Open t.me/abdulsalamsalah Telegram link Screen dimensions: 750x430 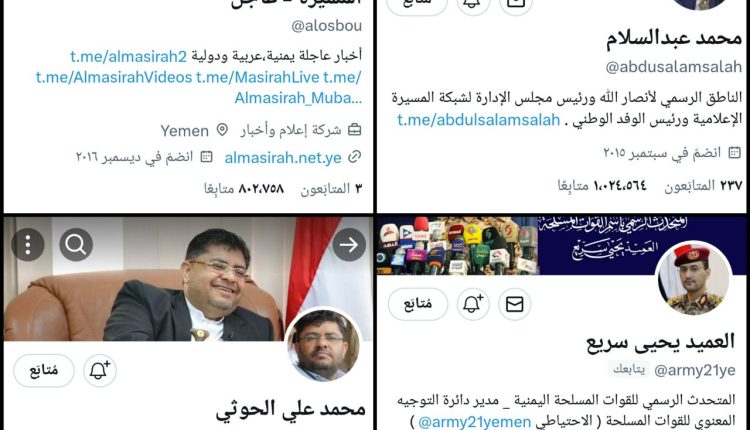478,120
